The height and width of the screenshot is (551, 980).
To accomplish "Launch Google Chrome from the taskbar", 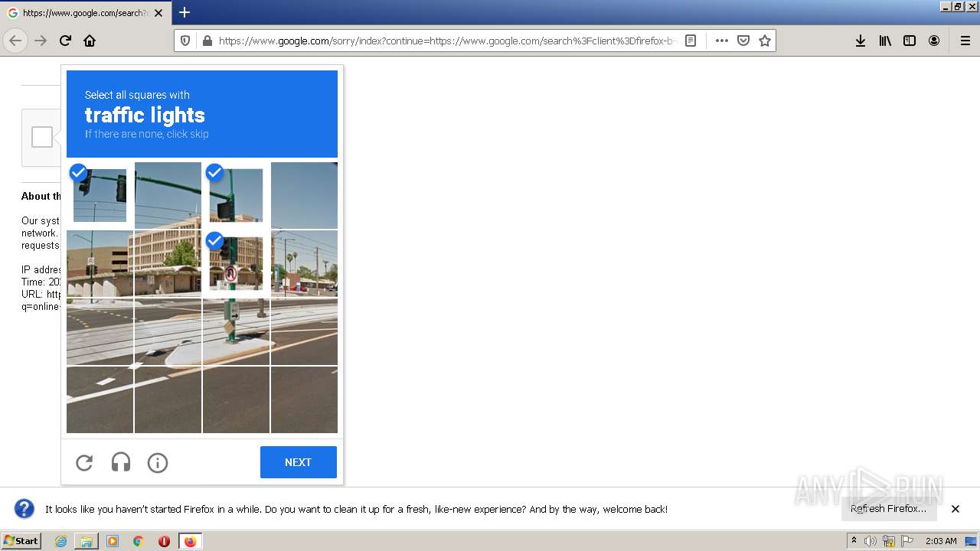I will [x=139, y=541].
